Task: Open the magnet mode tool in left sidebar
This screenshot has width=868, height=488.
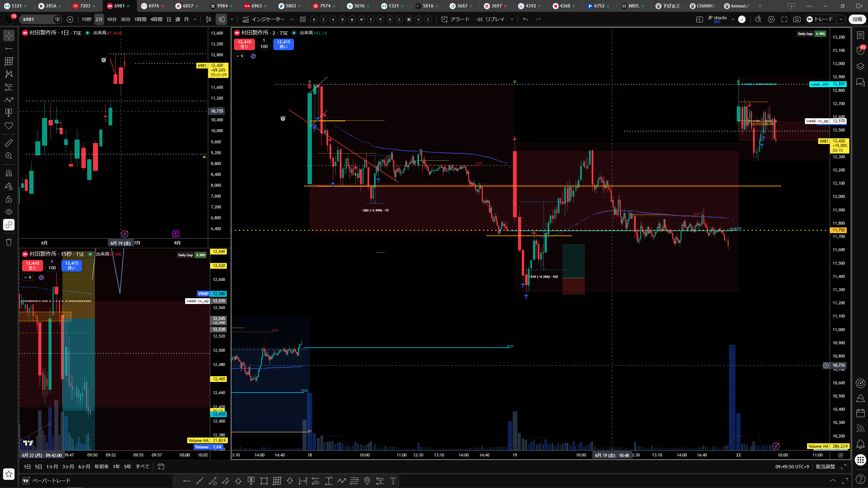Action: [9, 173]
